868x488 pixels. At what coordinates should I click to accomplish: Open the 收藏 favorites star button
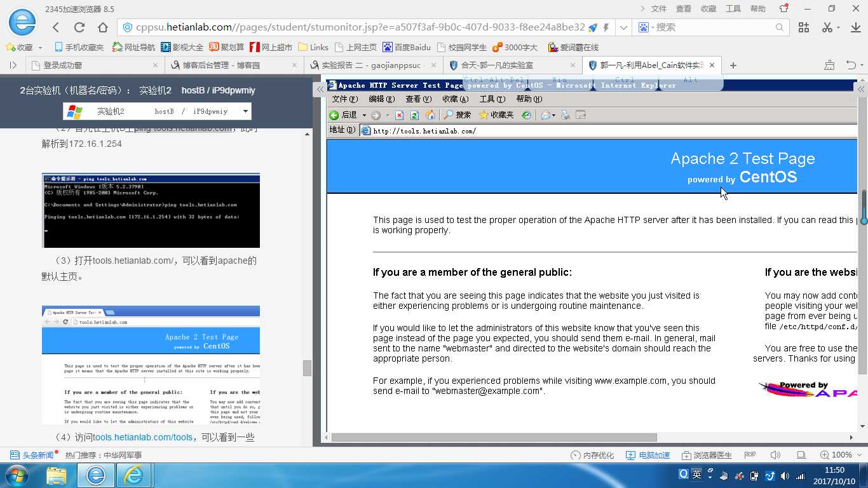[x=19, y=47]
